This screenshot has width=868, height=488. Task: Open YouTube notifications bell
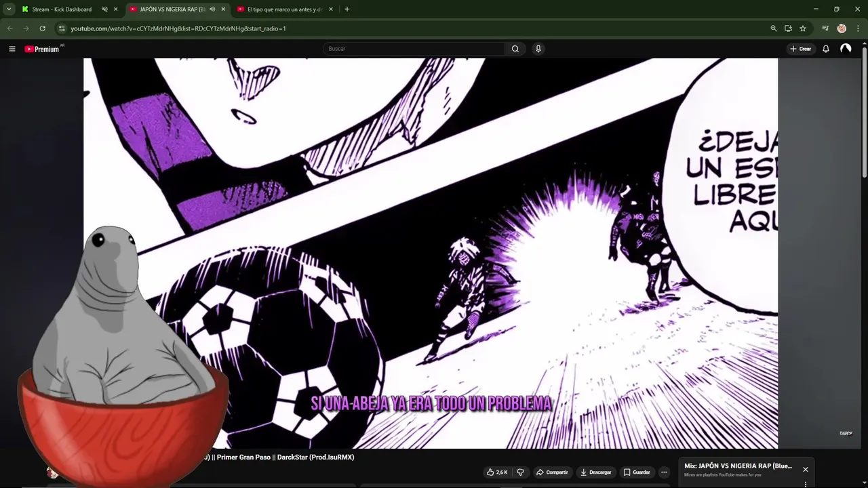point(826,49)
